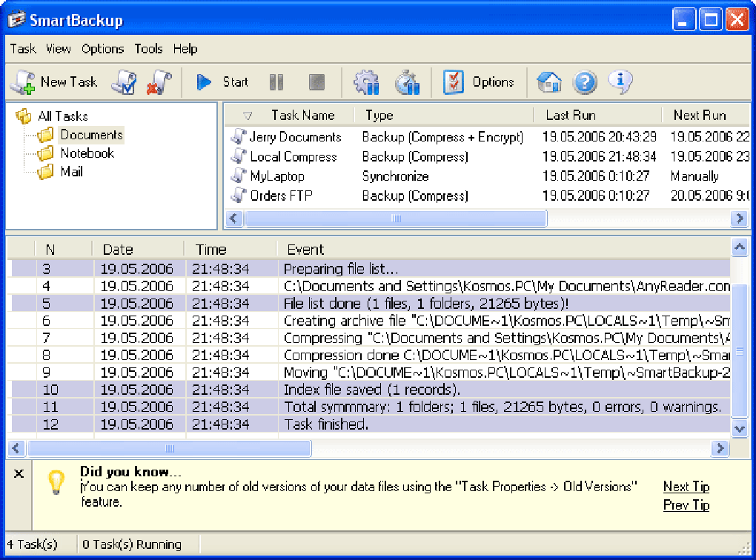Select the 'File list done' log row

[x=369, y=304]
